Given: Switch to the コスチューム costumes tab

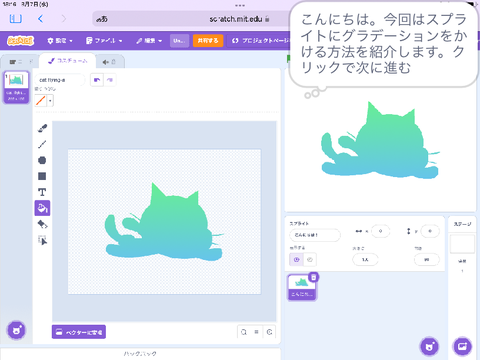Looking at the screenshot, I should 68,61.
